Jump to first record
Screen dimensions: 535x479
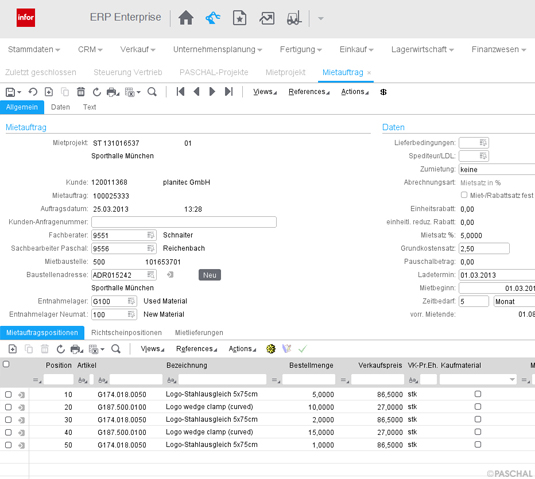pos(180,91)
